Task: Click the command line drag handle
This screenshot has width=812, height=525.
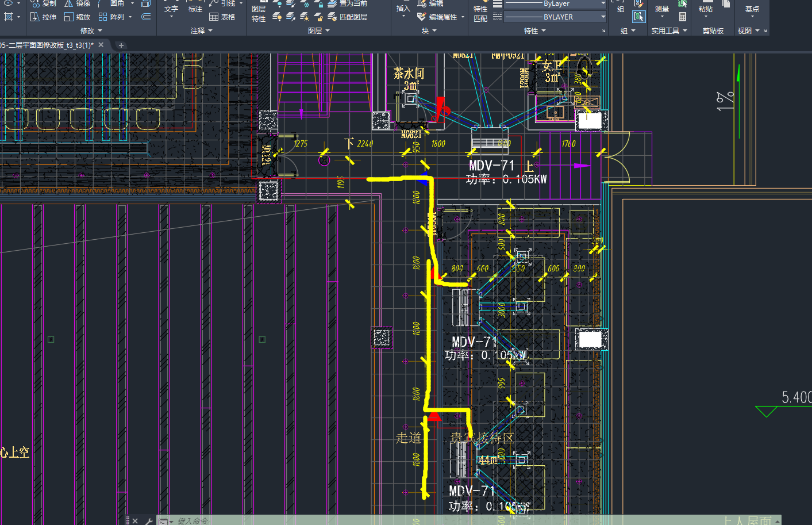Action: click(x=128, y=521)
